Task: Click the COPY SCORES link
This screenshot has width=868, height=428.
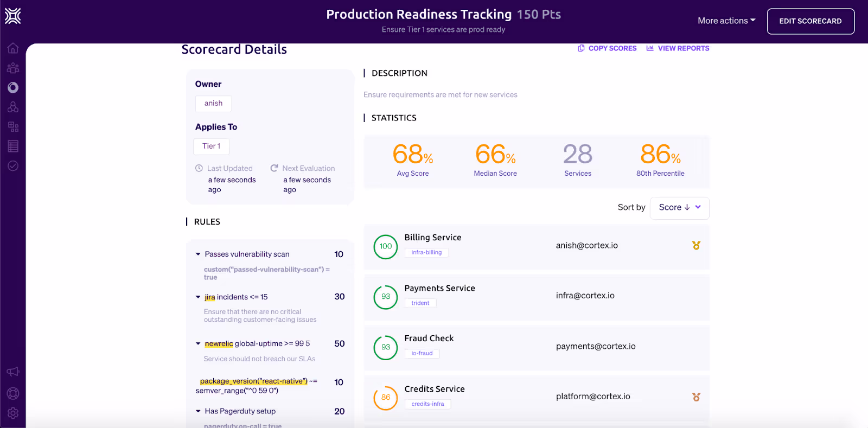Action: [607, 48]
